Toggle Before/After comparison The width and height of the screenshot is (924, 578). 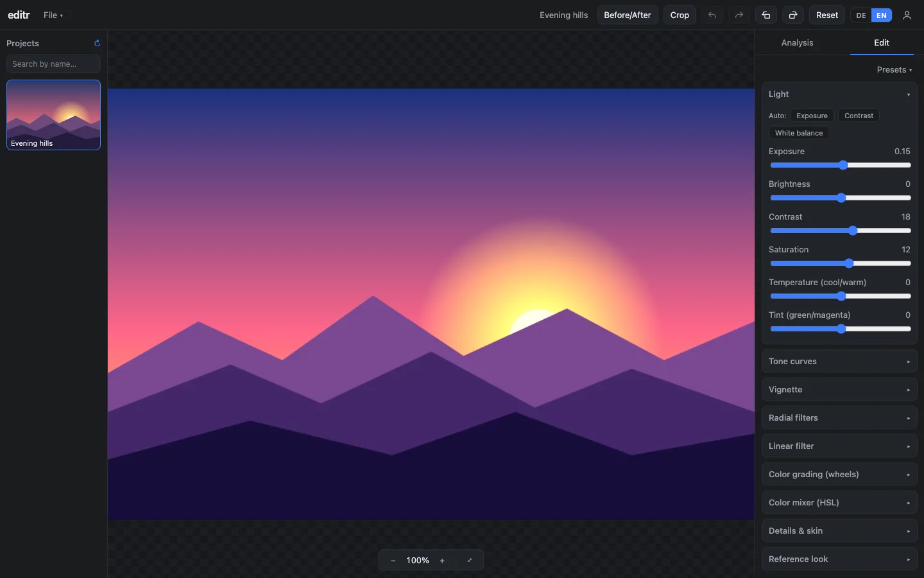click(628, 15)
